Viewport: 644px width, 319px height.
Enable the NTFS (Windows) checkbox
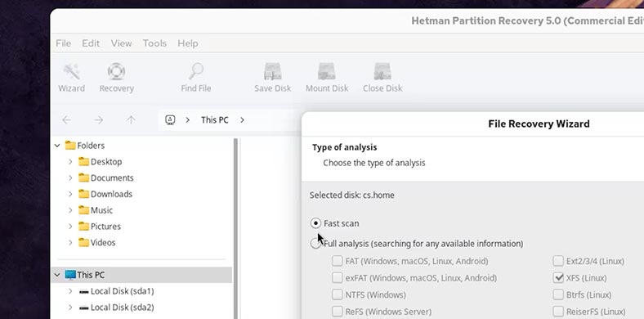click(x=338, y=294)
